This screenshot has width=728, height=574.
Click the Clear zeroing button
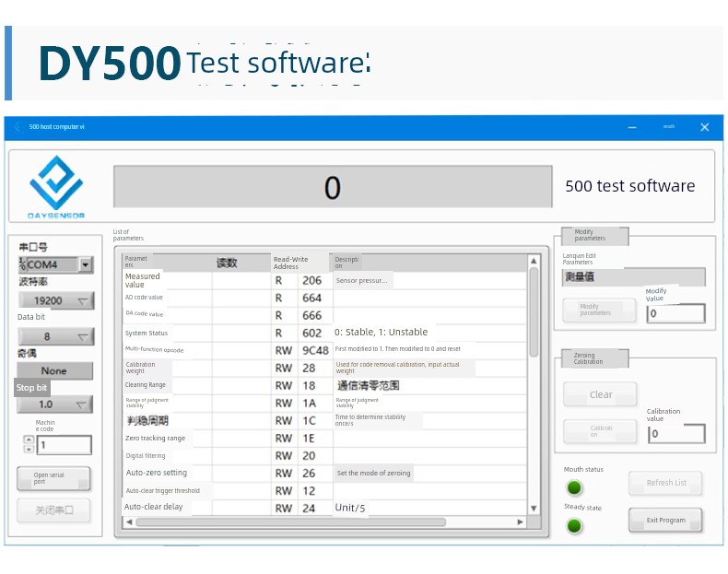pos(600,394)
